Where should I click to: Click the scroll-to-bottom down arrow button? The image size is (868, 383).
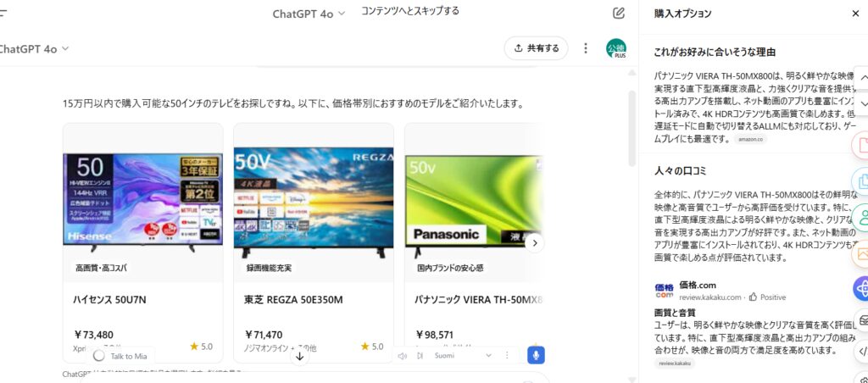(x=299, y=357)
